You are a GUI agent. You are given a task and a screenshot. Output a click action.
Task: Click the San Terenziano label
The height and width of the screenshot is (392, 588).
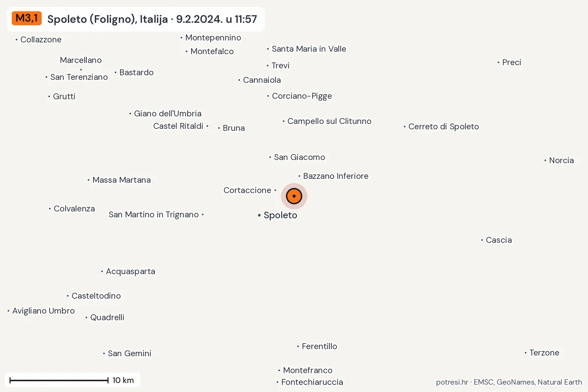(x=79, y=77)
